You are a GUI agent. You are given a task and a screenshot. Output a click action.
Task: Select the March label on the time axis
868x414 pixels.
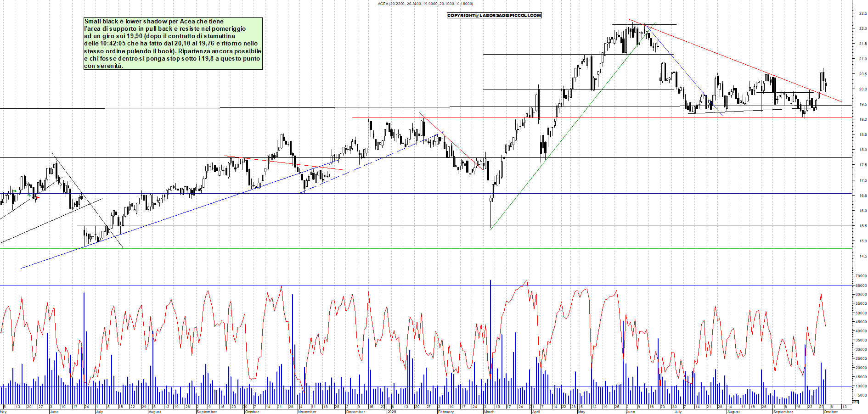489,412
